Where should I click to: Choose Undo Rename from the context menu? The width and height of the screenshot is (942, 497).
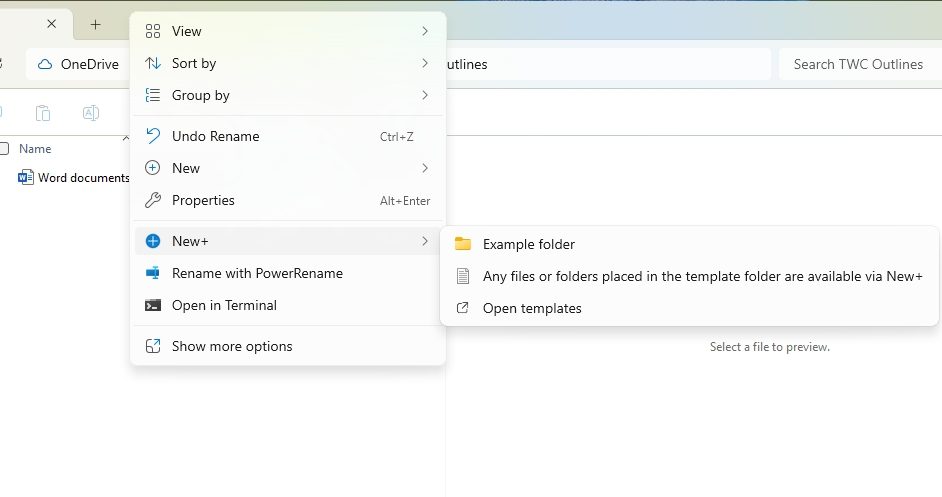(x=215, y=136)
